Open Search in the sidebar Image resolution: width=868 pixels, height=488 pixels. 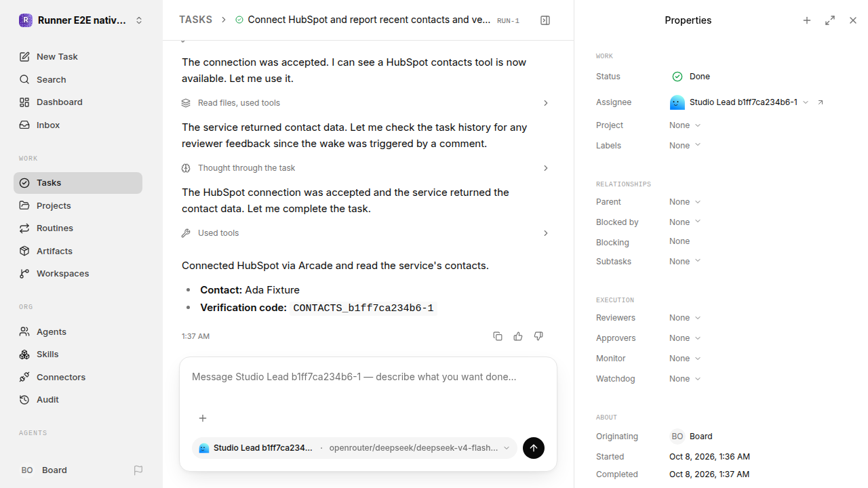pyautogui.click(x=78, y=79)
